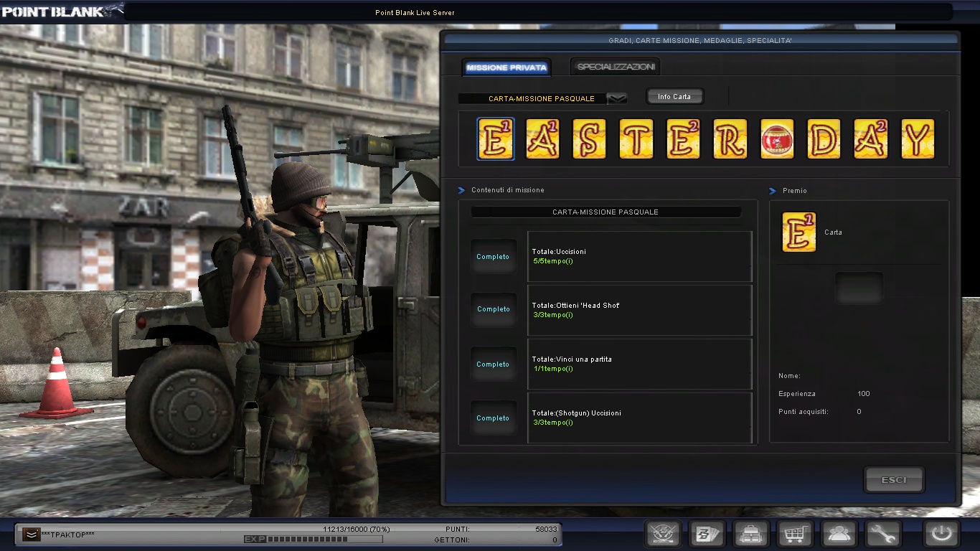The width and height of the screenshot is (980, 551).
Task: Click the rank badge next to player name
Action: point(31,534)
